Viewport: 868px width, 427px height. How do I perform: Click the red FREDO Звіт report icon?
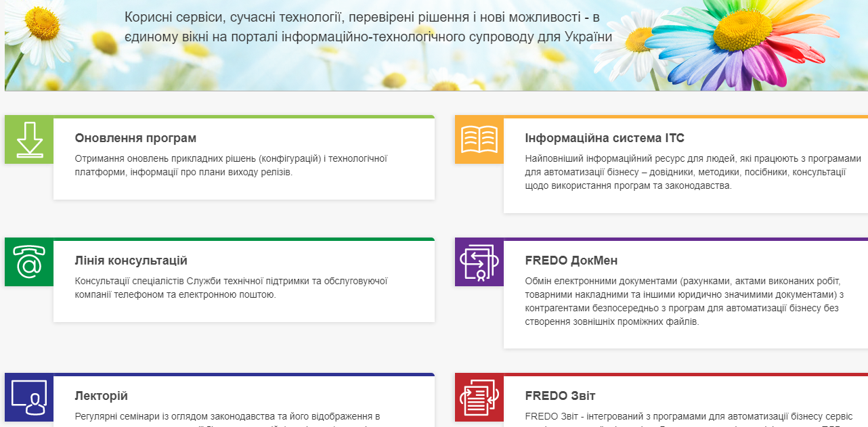click(479, 397)
